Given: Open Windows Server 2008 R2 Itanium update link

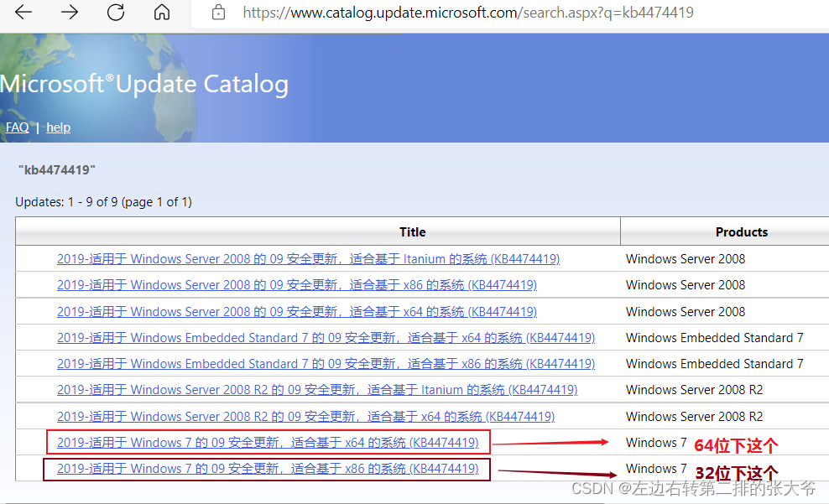Looking at the screenshot, I should [317, 390].
